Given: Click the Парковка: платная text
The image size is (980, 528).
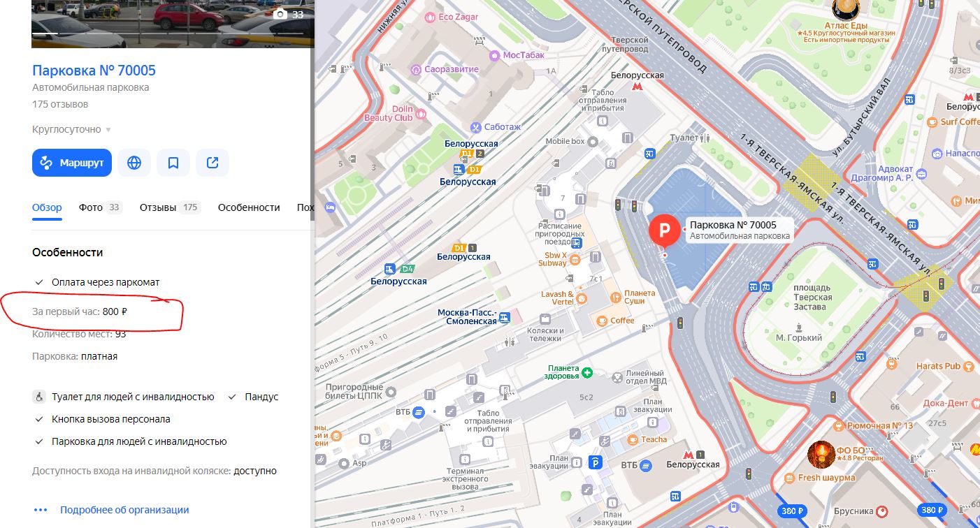Looking at the screenshot, I should coord(75,356).
